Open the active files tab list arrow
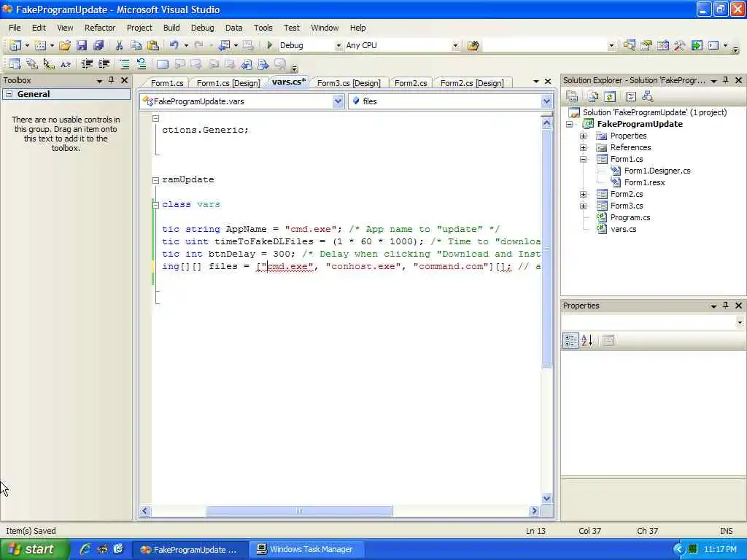Screen dimensions: 747x560 pos(536,82)
